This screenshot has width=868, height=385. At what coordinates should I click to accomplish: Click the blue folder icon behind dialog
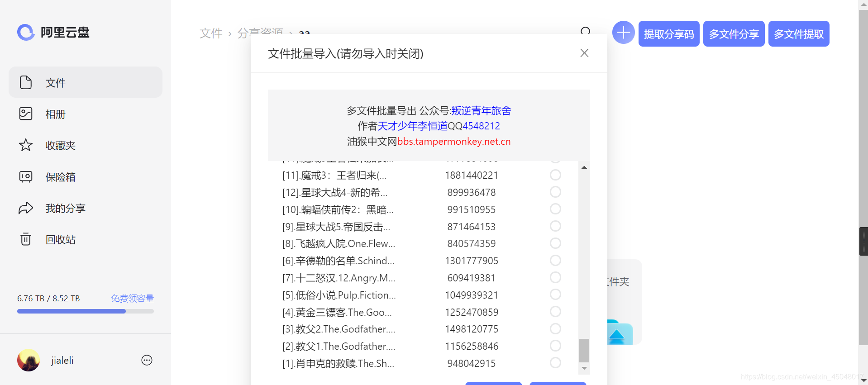(x=620, y=333)
